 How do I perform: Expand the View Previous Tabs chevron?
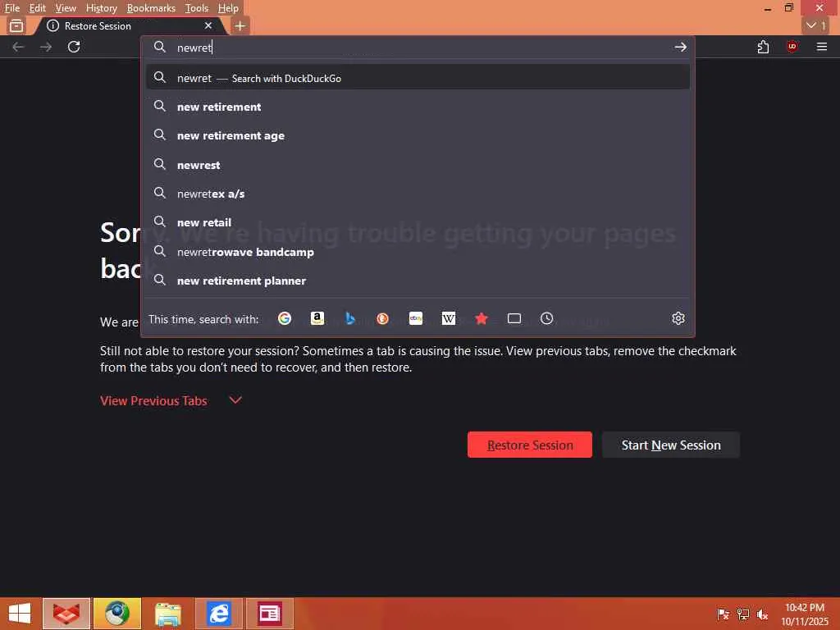235,400
